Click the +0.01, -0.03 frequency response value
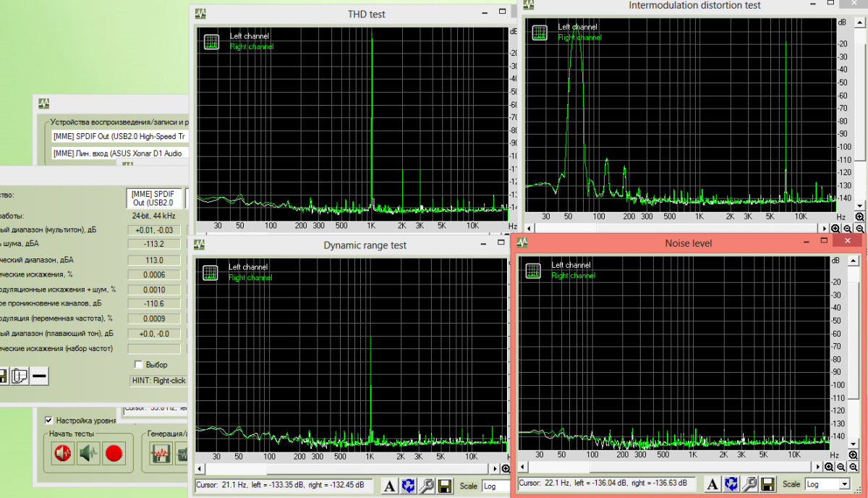868x498 pixels. tap(156, 230)
